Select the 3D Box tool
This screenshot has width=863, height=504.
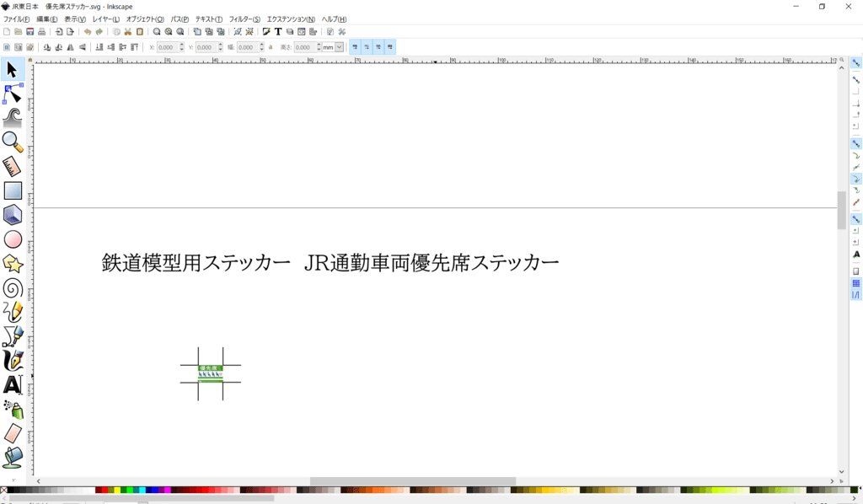(x=12, y=215)
